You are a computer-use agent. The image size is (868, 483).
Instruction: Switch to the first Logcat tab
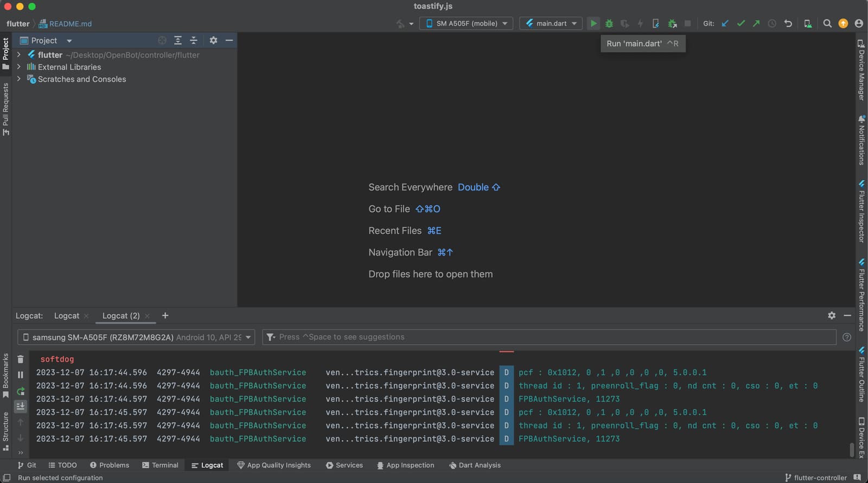click(x=67, y=316)
